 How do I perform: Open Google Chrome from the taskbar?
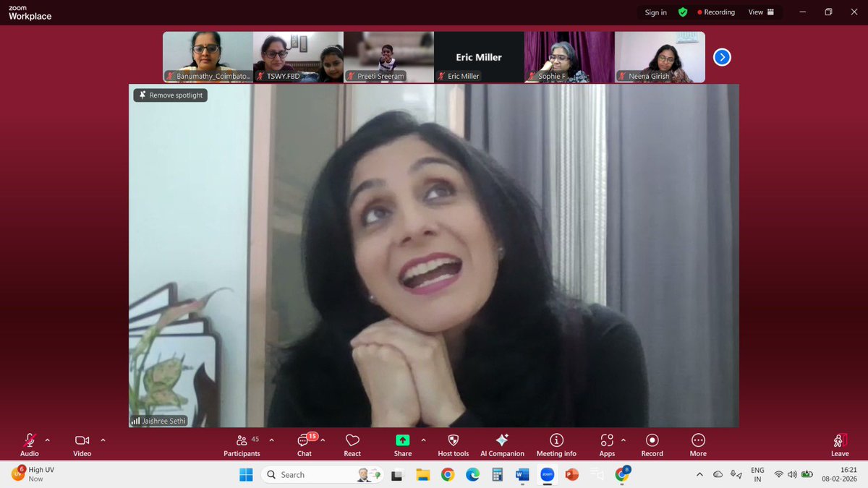tap(448, 475)
